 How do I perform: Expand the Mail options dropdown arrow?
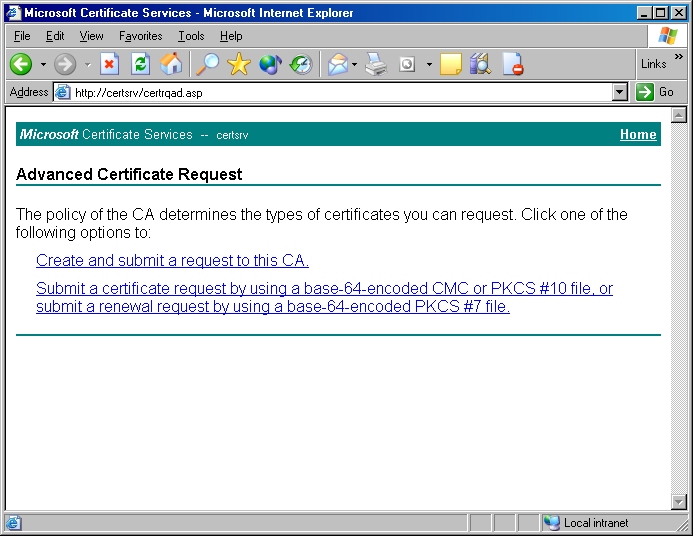click(x=355, y=64)
